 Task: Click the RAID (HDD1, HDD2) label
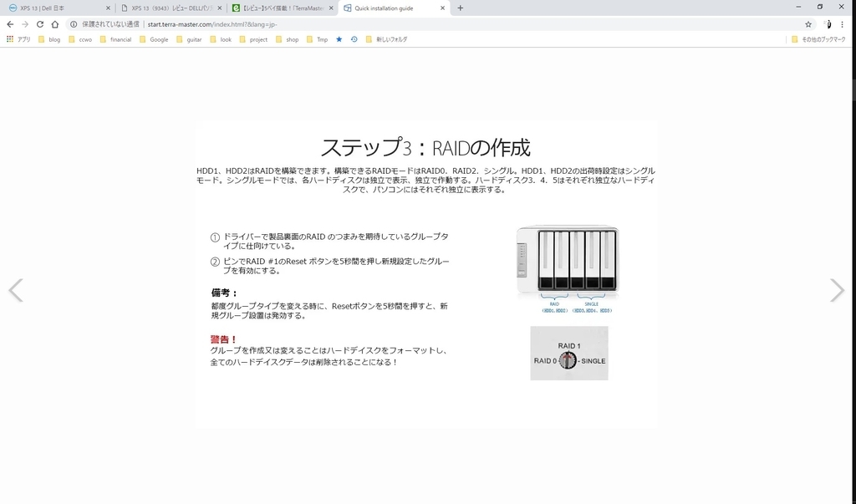click(555, 307)
